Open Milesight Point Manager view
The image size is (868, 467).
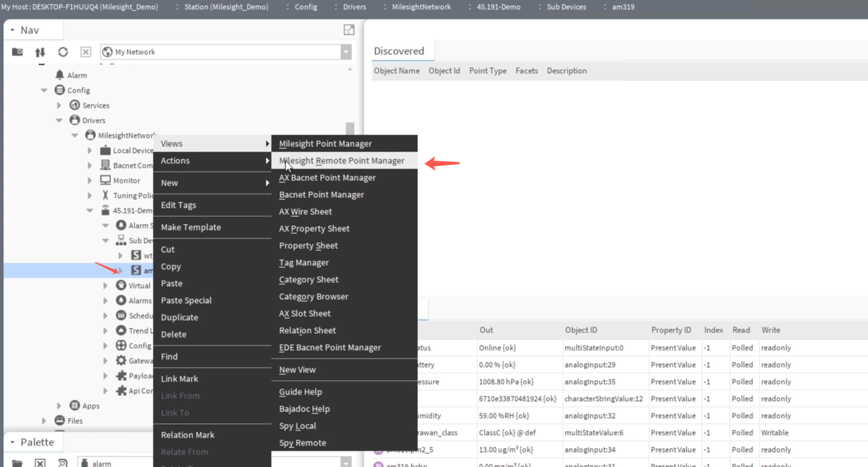coord(325,144)
